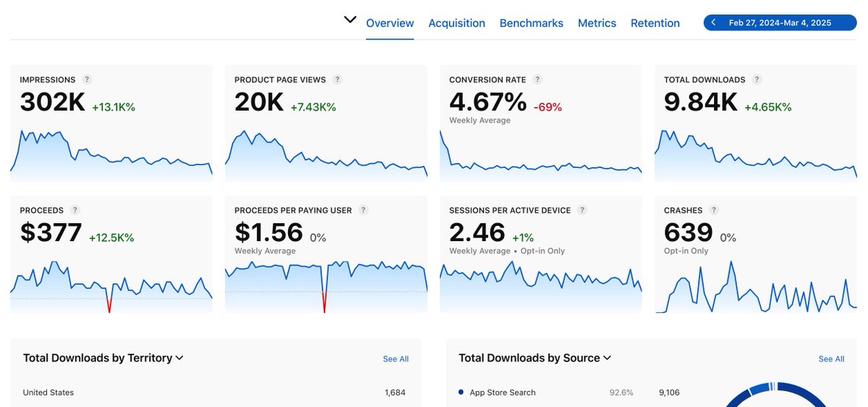
Task: Open help icon beside Proceeds Per Paying User
Action: coord(364,210)
